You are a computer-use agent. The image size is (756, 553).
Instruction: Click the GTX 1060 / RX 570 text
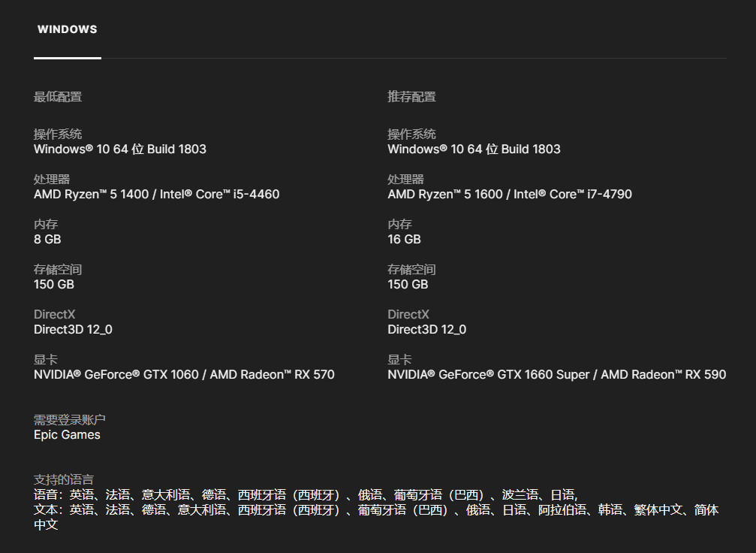184,375
